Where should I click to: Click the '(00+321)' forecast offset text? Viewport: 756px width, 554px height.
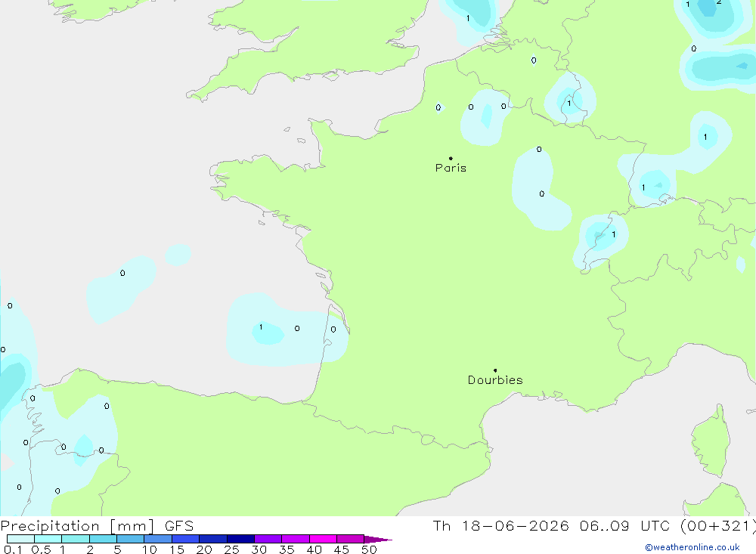(x=718, y=526)
